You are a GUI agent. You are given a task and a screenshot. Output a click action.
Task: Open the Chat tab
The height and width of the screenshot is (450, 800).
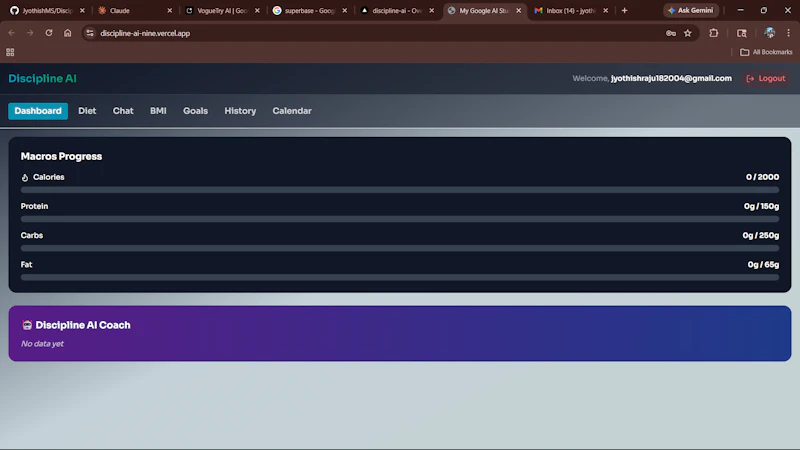tap(123, 111)
